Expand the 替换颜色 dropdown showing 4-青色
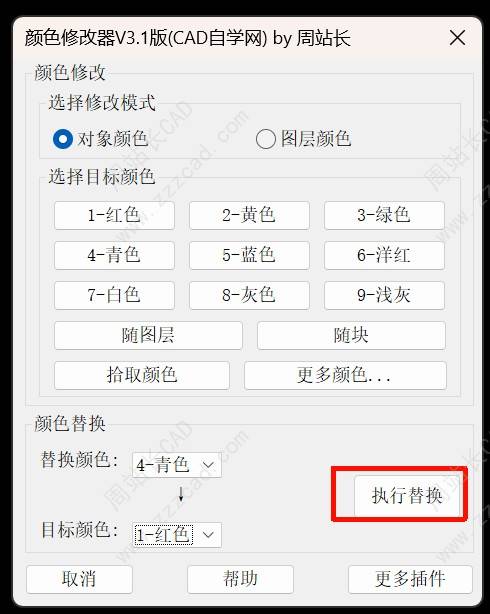The image size is (490, 614). pos(177,465)
